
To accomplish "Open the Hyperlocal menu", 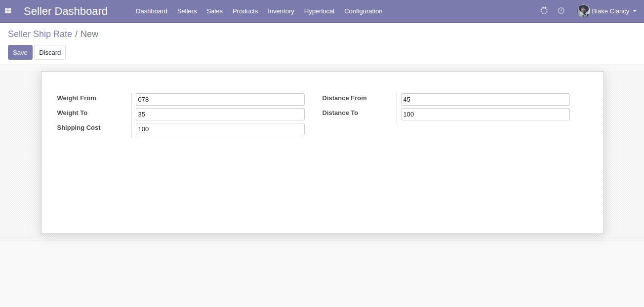I will [319, 11].
